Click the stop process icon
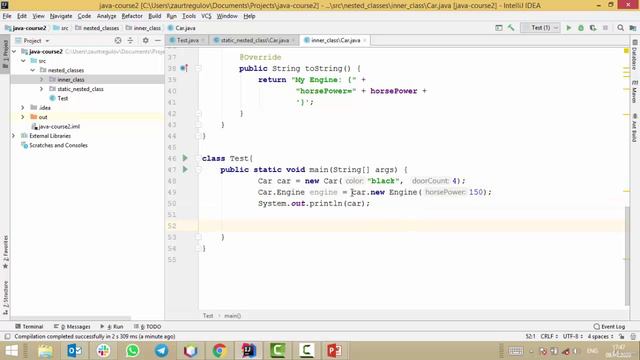Screen dimensions: 640x360 (x=605, y=28)
